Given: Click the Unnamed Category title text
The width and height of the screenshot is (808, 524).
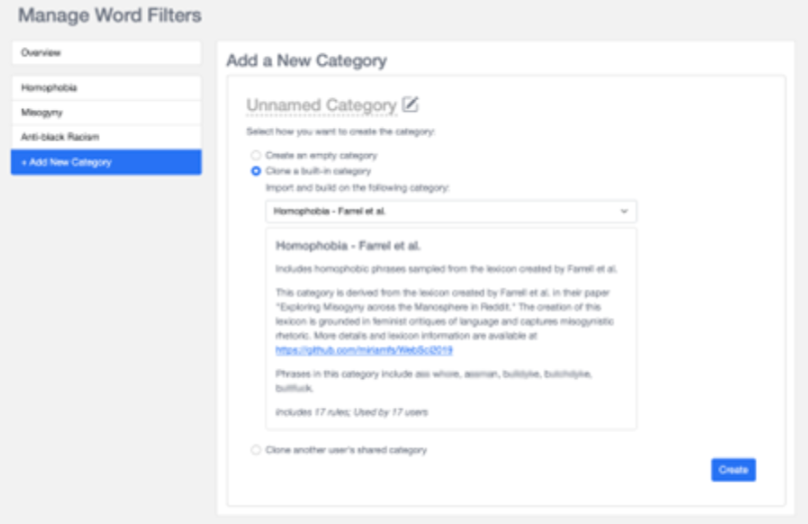Looking at the screenshot, I should (x=322, y=105).
